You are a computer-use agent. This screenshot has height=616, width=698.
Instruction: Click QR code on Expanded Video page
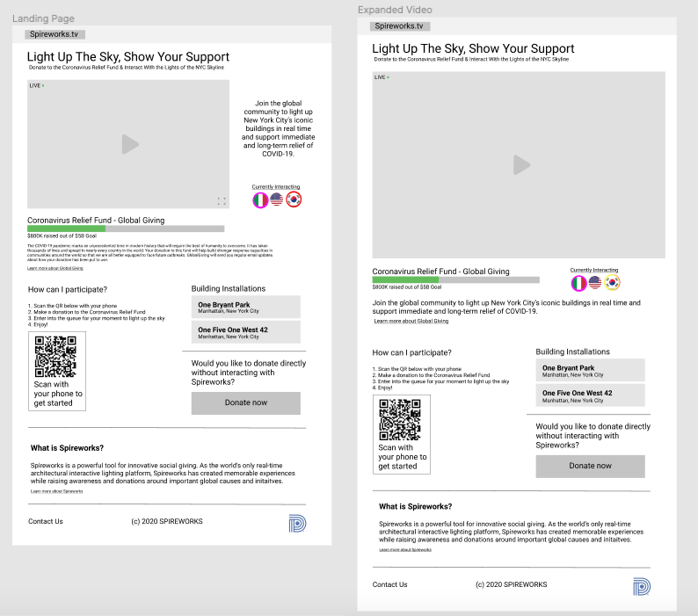pos(400,420)
